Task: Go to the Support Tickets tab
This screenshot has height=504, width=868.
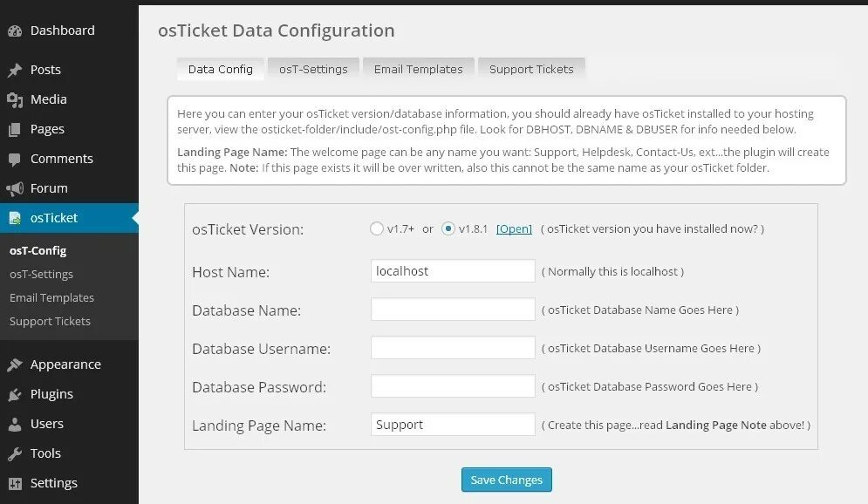Action: coord(531,69)
